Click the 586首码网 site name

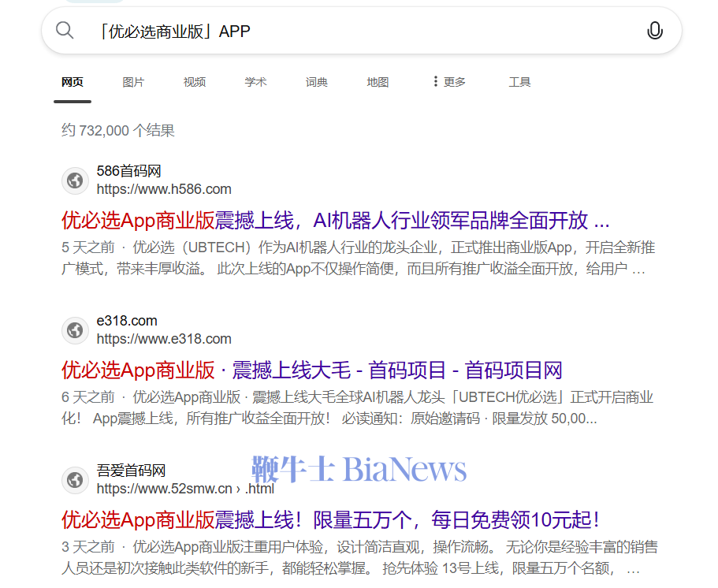click(128, 171)
